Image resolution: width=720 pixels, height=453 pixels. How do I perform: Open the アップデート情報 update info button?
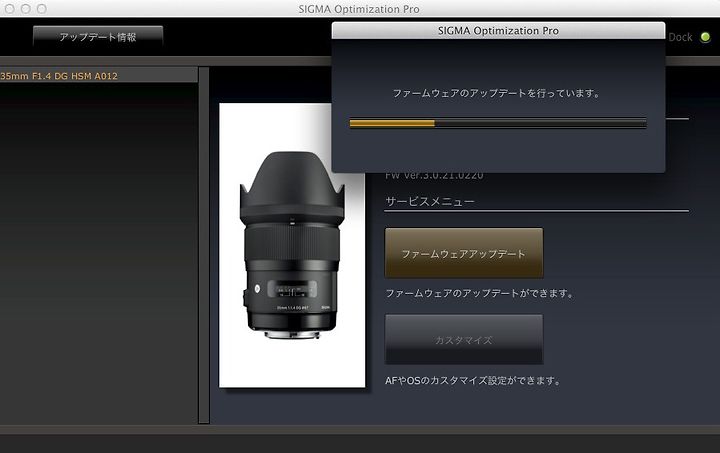point(98,37)
